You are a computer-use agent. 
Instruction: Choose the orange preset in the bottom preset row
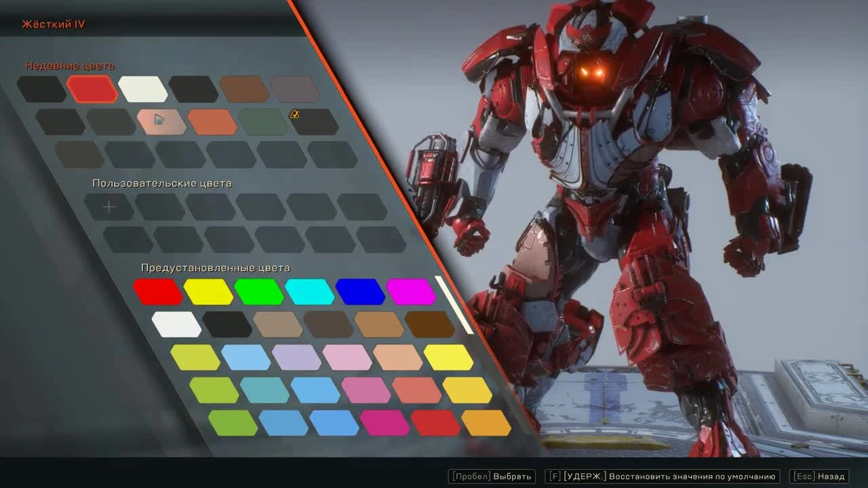(486, 423)
